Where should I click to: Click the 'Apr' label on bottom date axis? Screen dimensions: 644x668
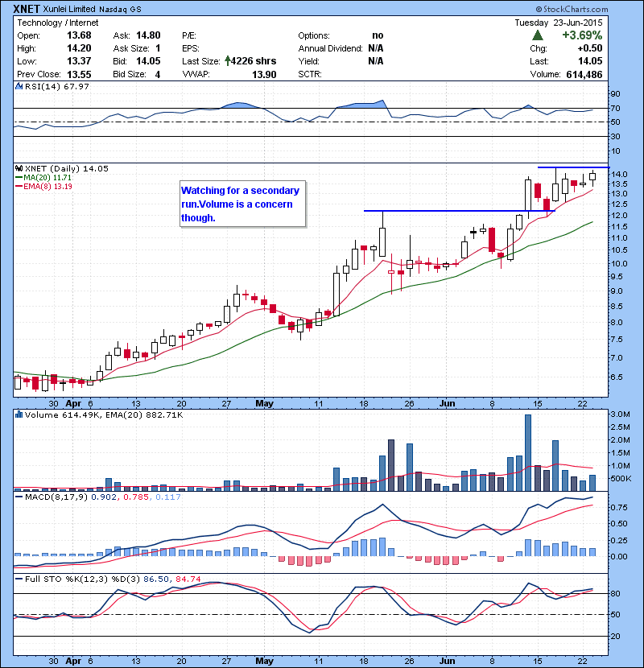[73, 662]
